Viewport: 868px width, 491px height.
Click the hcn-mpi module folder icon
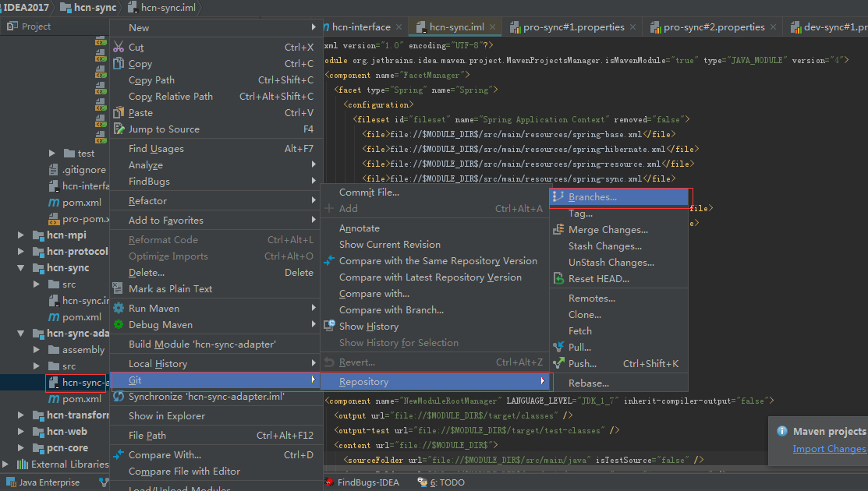coord(38,235)
